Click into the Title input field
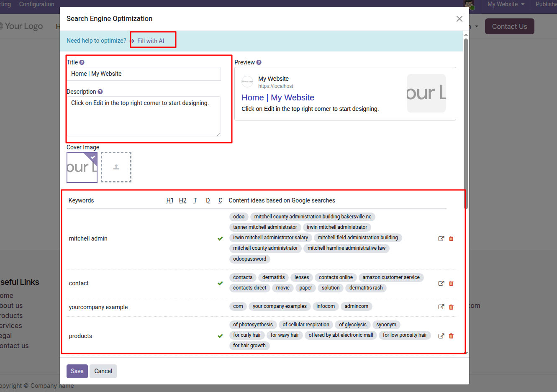557x392 pixels. click(x=144, y=74)
